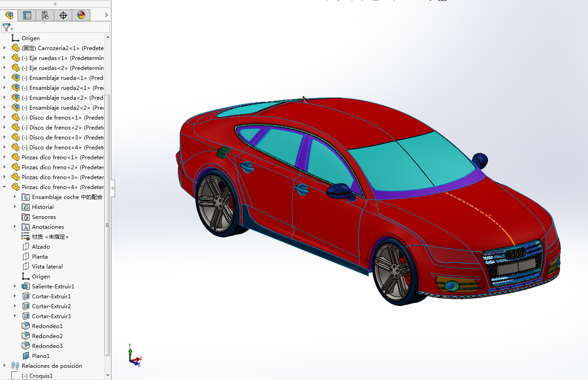Screen dimensions: 588x380
Task: Click the Cortar-Extruir1 cut feature icon
Action: click(x=26, y=297)
